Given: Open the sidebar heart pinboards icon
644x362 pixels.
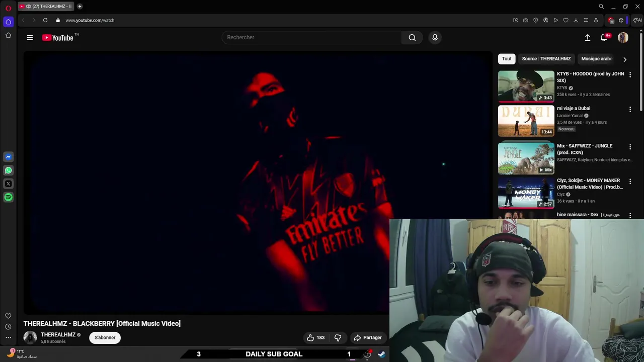Looking at the screenshot, I should [x=8, y=316].
